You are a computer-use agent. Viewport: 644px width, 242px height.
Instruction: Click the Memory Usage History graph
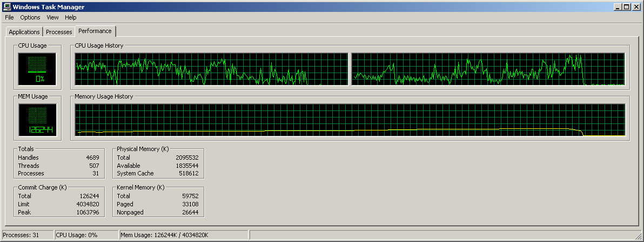350,120
